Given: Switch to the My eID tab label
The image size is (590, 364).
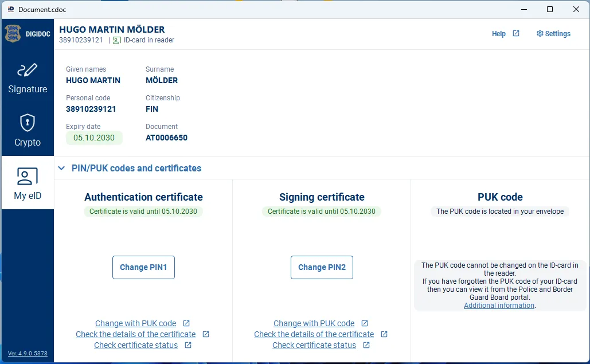Looking at the screenshot, I should point(28,196).
